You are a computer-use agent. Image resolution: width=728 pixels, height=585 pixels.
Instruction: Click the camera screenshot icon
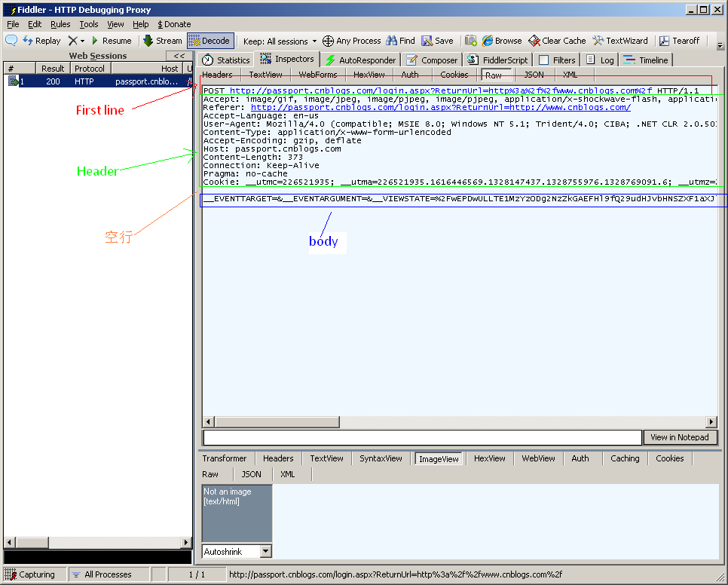pyautogui.click(x=471, y=41)
